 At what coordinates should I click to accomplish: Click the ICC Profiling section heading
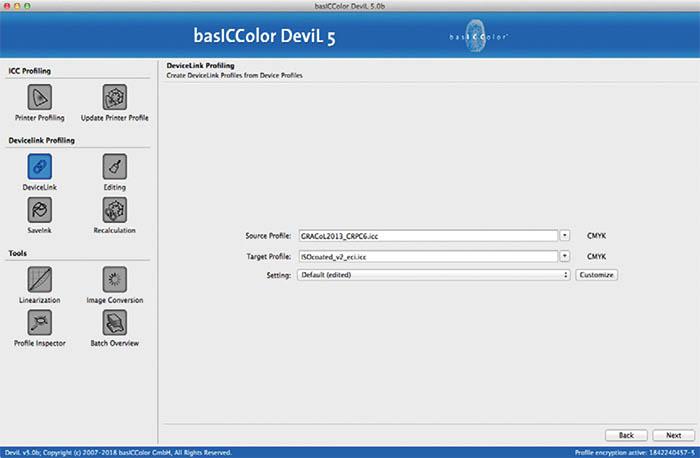pos(29,71)
